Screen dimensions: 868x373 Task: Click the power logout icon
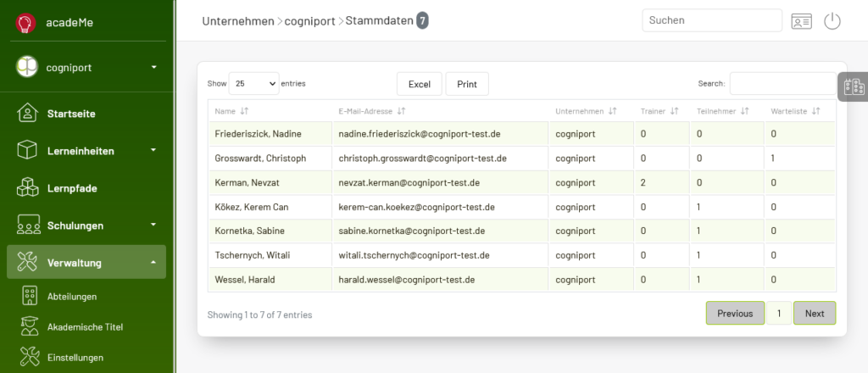[832, 21]
